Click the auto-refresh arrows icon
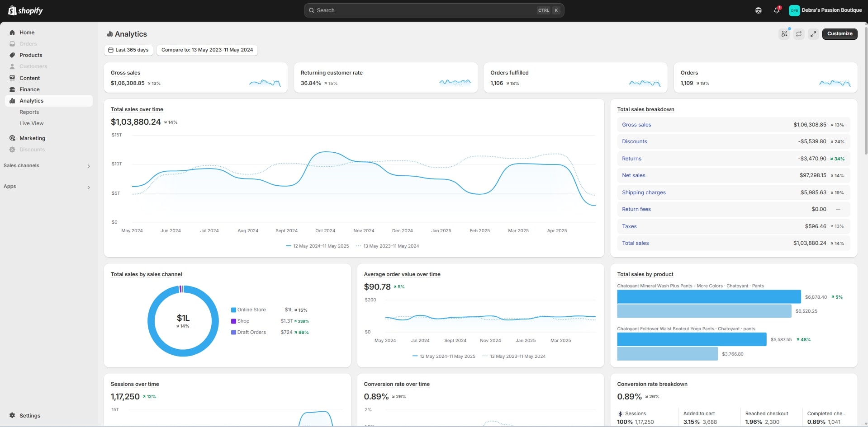This screenshot has width=868, height=427. pos(799,34)
